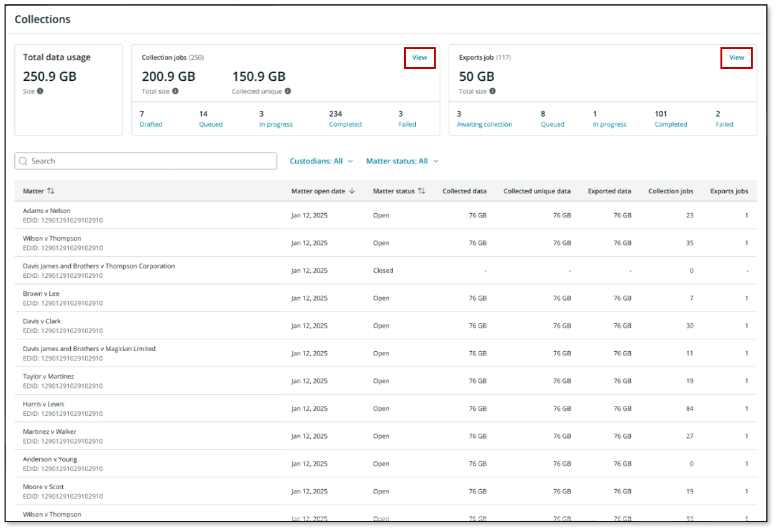Sort by Matter column arrows icon

click(51, 191)
